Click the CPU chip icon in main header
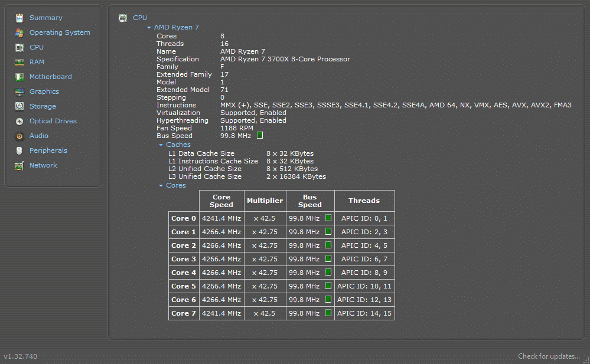Image resolution: width=590 pixels, height=364 pixels. tap(123, 18)
